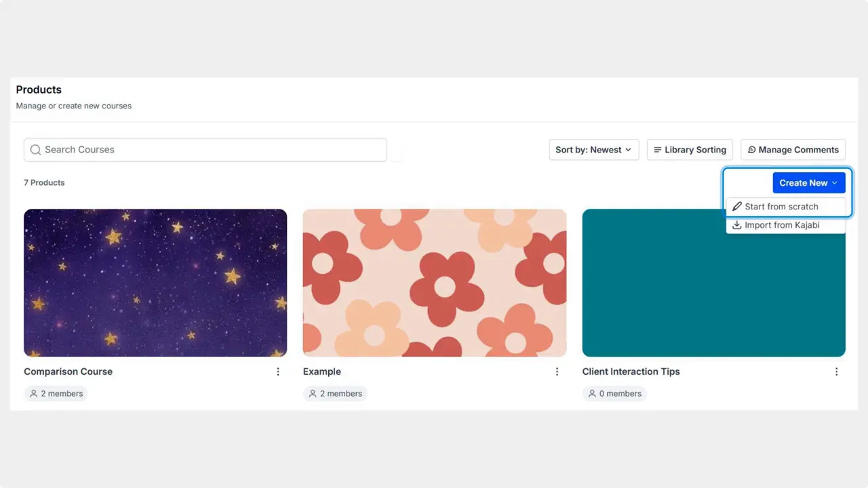Open the Sort by: Newest dropdown

pyautogui.click(x=593, y=150)
